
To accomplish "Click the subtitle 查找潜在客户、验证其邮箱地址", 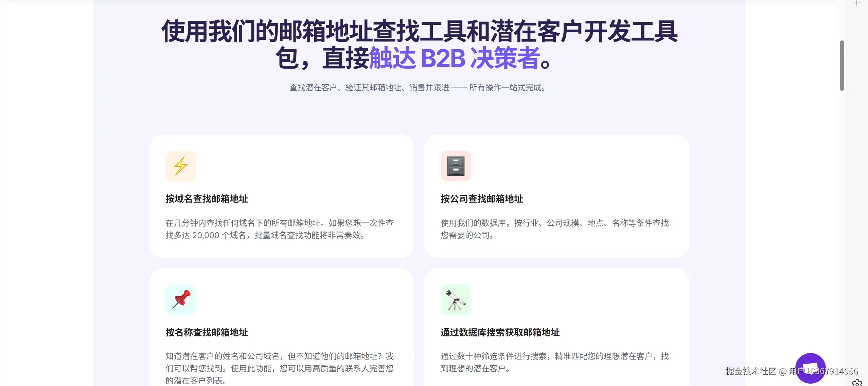I will [418, 88].
